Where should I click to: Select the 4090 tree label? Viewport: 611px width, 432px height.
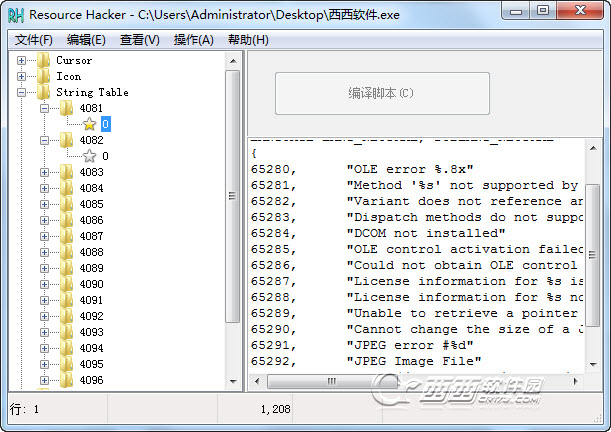(x=92, y=284)
